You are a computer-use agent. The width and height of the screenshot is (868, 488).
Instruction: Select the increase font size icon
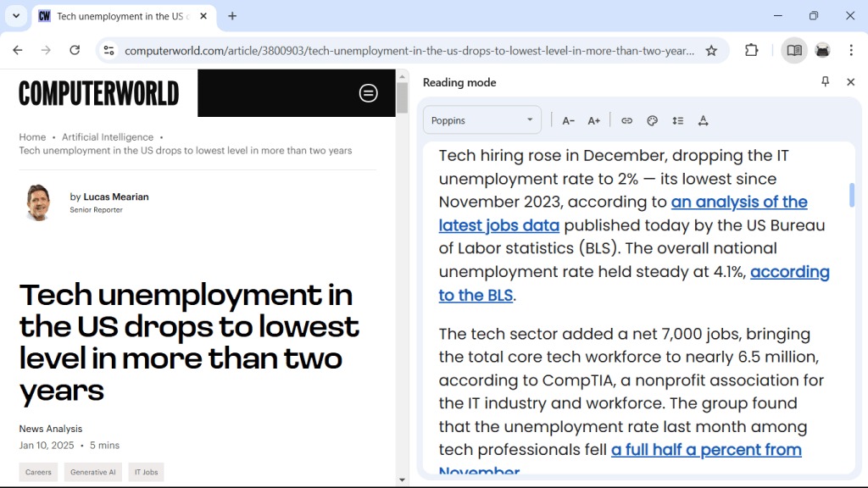pyautogui.click(x=594, y=120)
